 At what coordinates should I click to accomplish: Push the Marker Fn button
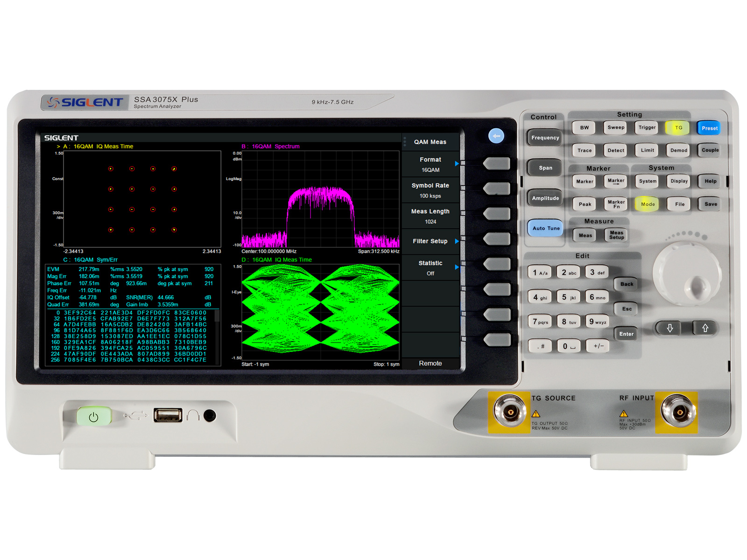tap(616, 204)
